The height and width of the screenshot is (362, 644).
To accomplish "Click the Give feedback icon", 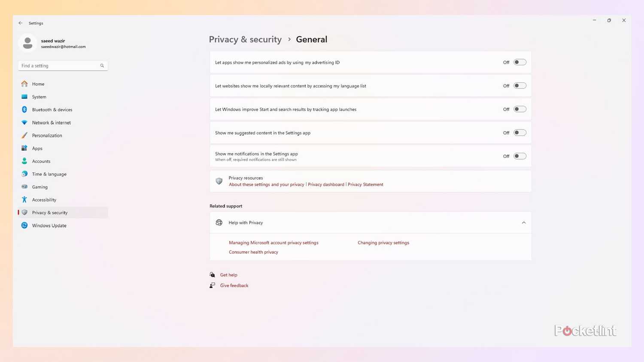I will [212, 285].
